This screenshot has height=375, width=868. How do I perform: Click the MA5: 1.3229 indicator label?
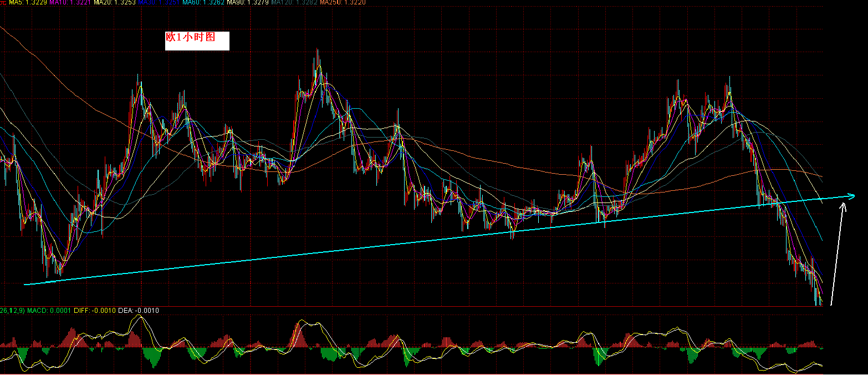pos(28,3)
